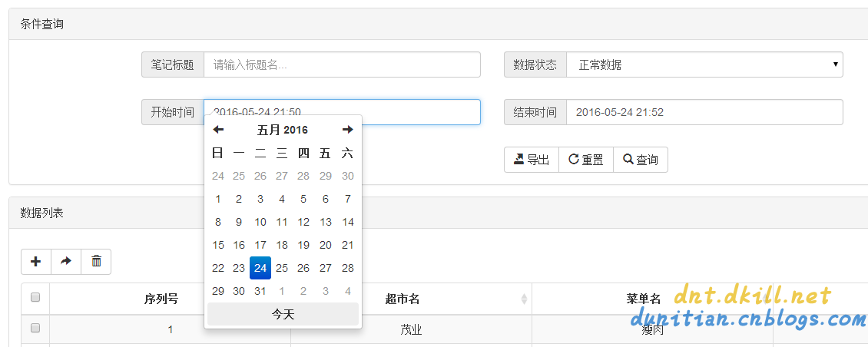
Task: Click the 重置 reset button
Action: coord(586,160)
